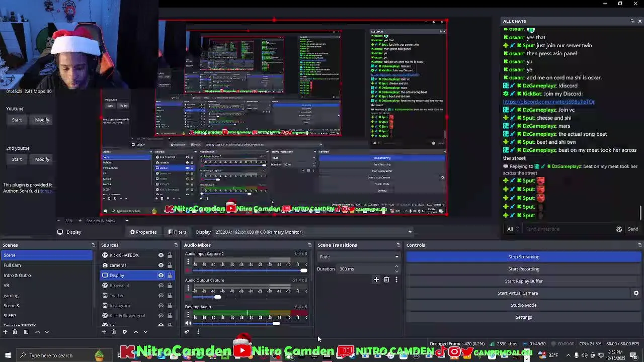Open virtual camera configuration gear

(x=636, y=293)
